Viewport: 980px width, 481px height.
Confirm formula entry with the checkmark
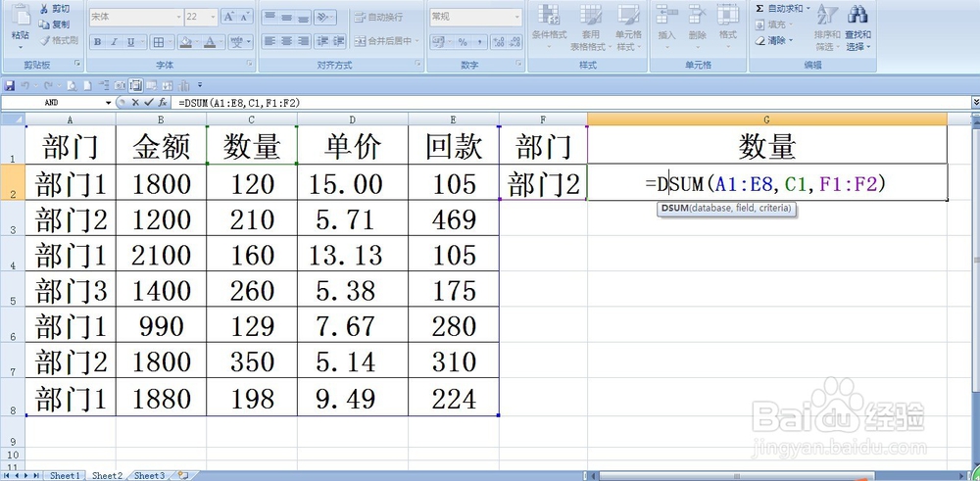[x=148, y=103]
